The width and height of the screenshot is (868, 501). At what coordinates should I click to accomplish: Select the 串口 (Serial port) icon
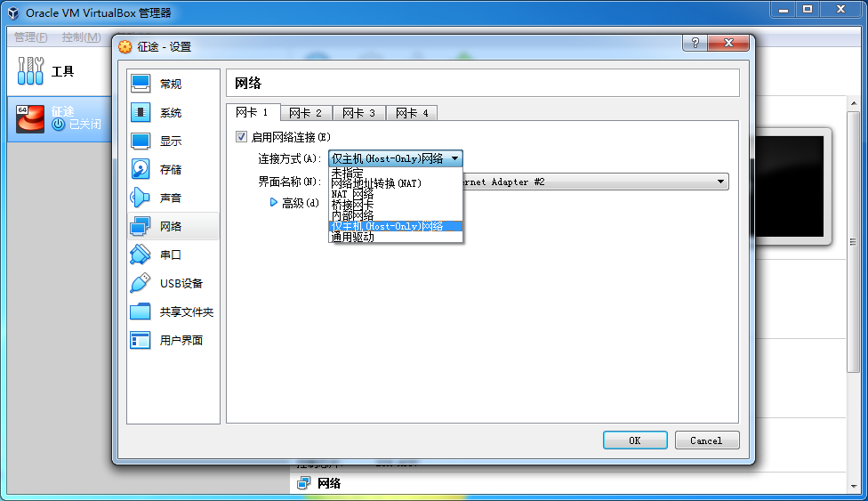[141, 255]
